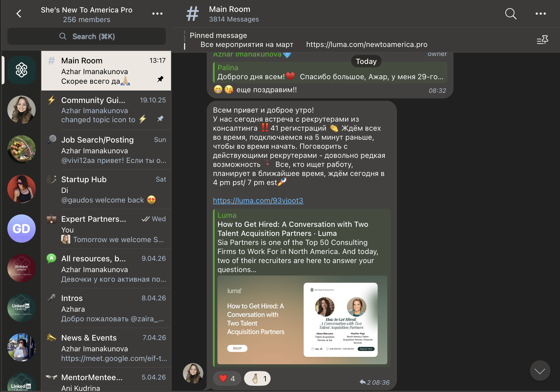Open the woman in sunglasses avatar chat

22,189
